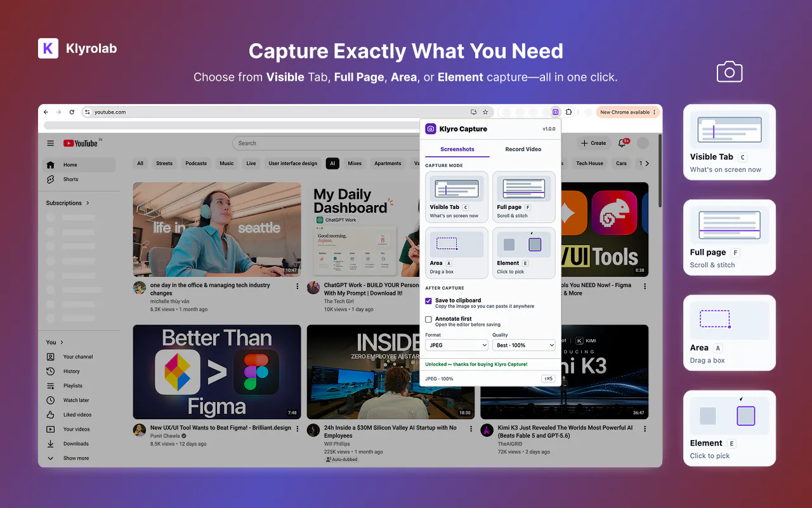The height and width of the screenshot is (508, 812).
Task: Expand the You section chevron
Action: (62, 342)
